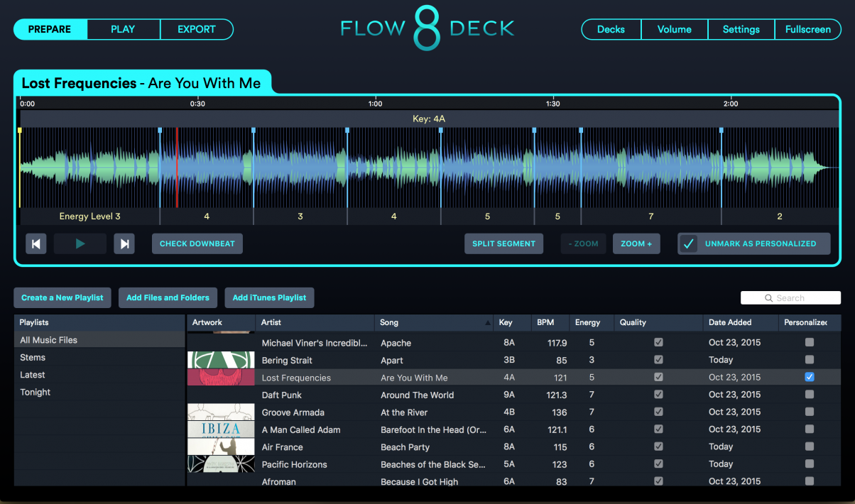Toggle Quality checkbox for Bering Strait
This screenshot has width=855, height=504.
coord(659,360)
